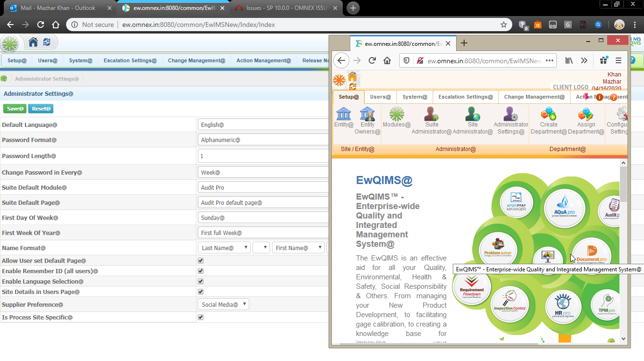Viewport: 644px width, 361px height.
Task: Open Firefox library icon
Action: (x=569, y=60)
